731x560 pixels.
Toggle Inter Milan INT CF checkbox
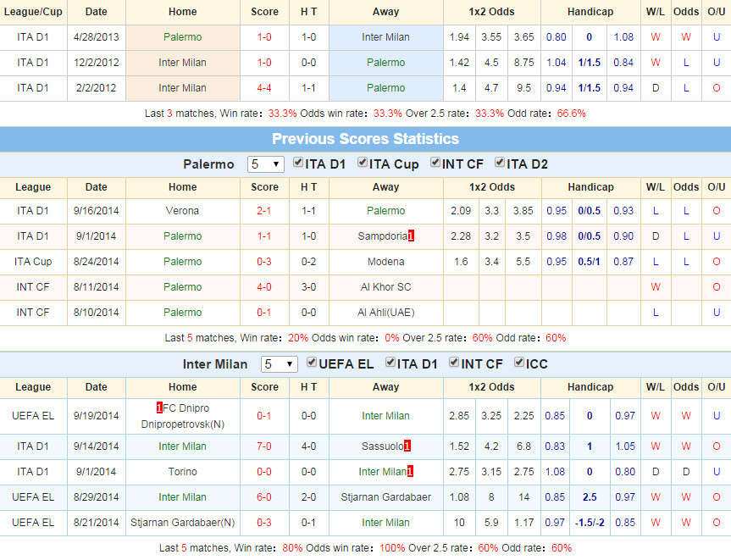[x=454, y=363]
